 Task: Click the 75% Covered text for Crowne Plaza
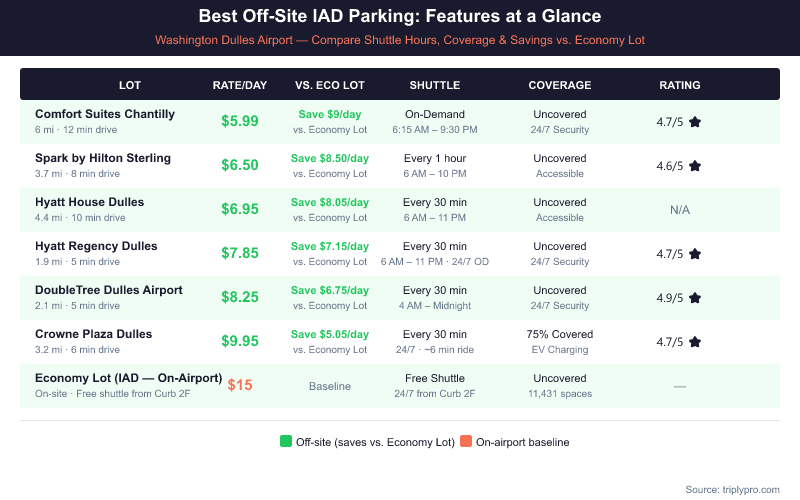tap(559, 334)
